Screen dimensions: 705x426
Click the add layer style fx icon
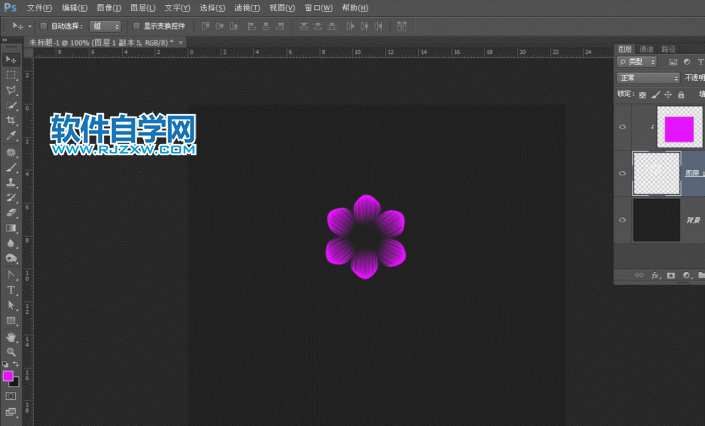656,274
